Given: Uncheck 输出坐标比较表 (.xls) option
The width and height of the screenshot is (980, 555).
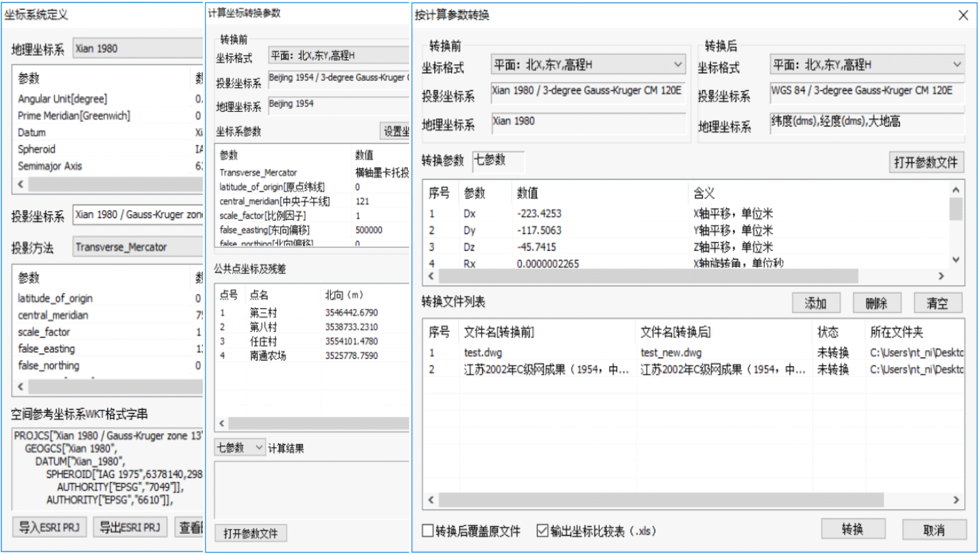Looking at the screenshot, I should coord(543,531).
